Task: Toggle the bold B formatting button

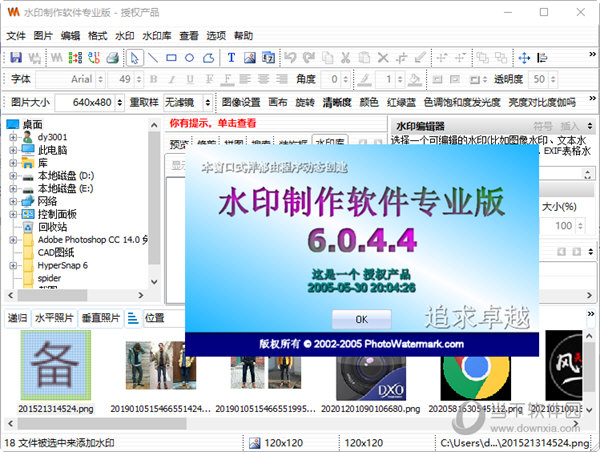Action: pos(153,79)
